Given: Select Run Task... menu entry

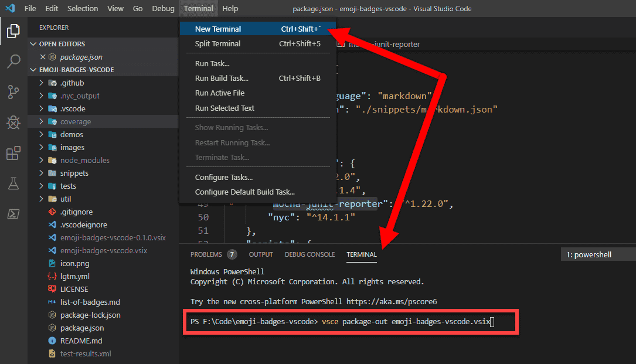Looking at the screenshot, I should 258,64.
